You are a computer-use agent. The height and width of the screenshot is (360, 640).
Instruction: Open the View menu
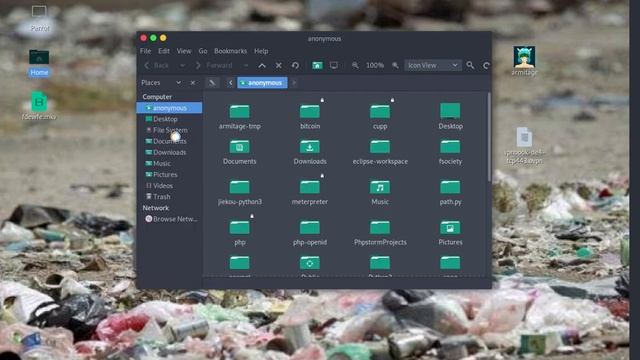click(x=184, y=51)
